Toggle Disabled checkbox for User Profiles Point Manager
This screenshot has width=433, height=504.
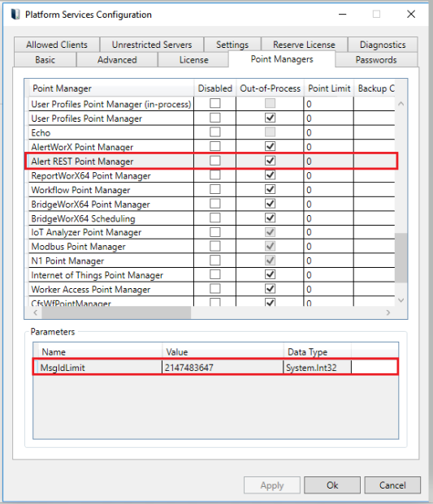point(215,118)
